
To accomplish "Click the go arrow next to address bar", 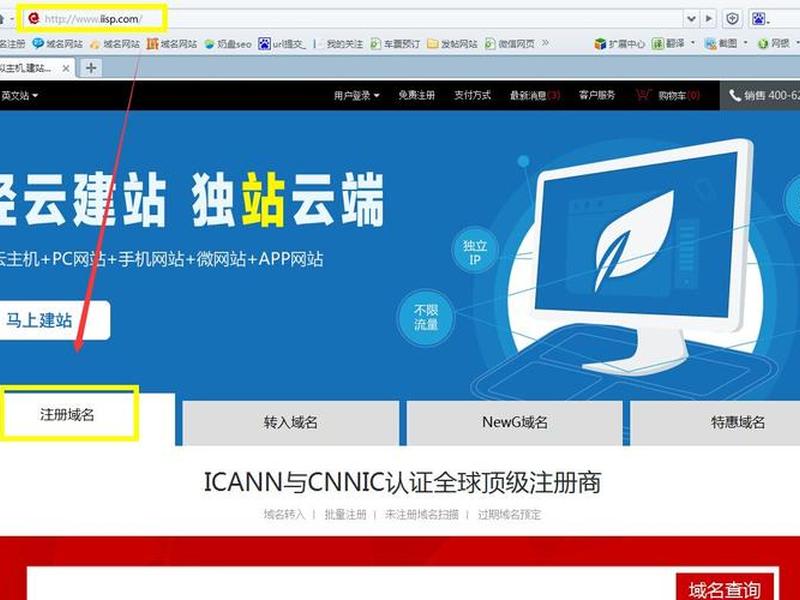I will click(709, 19).
